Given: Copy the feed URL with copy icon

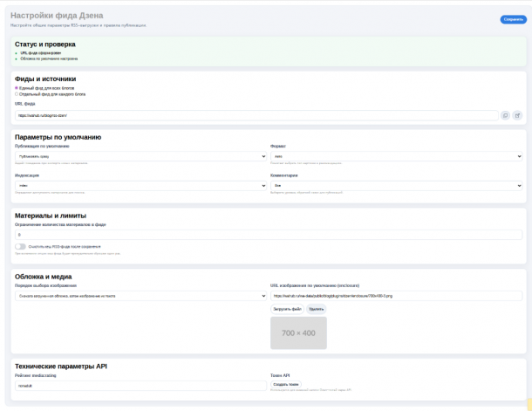Looking at the screenshot, I should coord(505,115).
